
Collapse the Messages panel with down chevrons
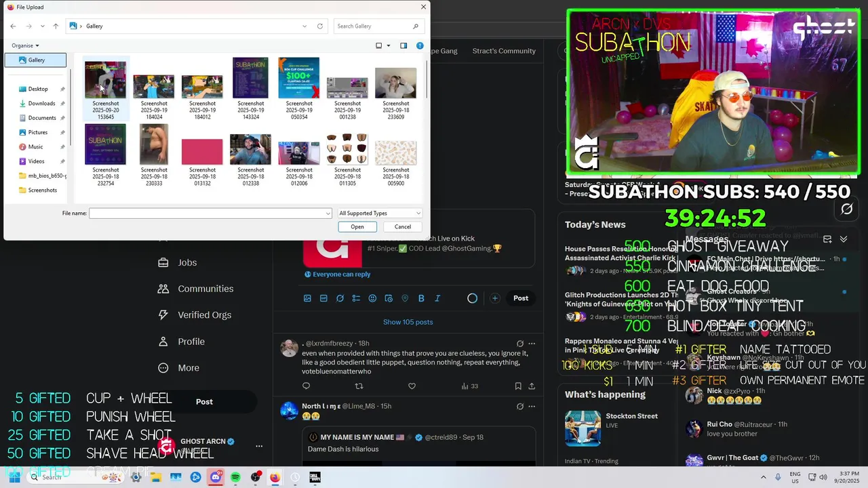(844, 239)
